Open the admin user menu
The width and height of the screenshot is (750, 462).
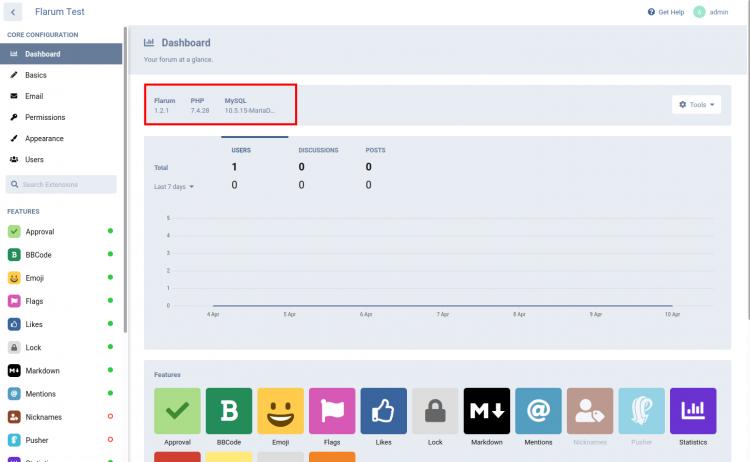[x=711, y=12]
